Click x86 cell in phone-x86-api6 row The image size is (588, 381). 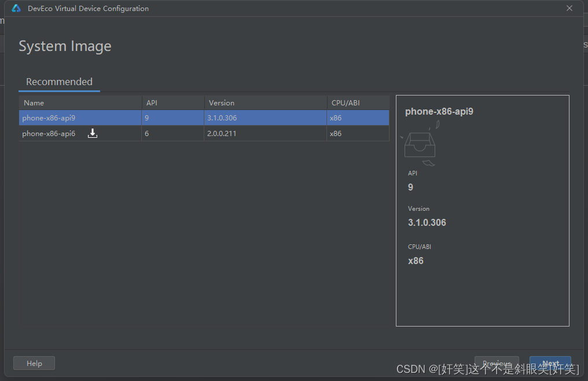(358, 134)
